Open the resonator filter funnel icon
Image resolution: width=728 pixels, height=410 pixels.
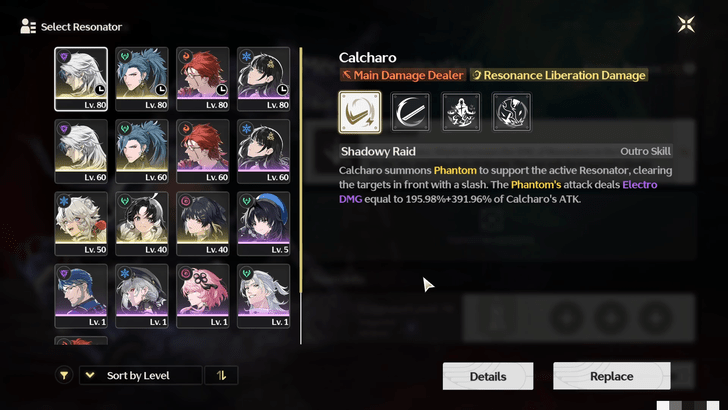point(64,375)
